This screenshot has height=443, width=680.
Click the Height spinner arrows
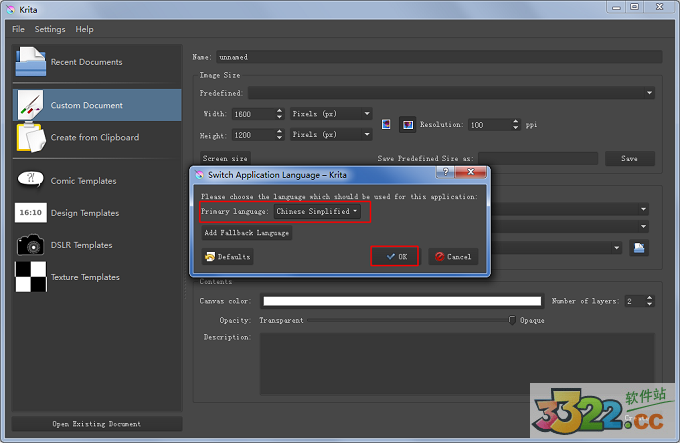279,135
